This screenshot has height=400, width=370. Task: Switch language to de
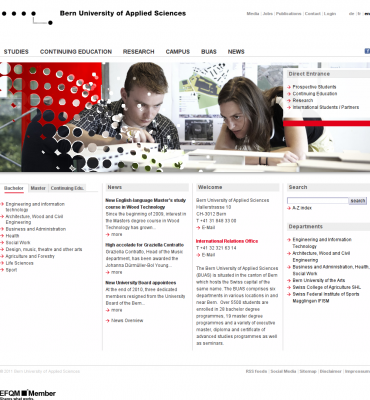pyautogui.click(x=351, y=14)
